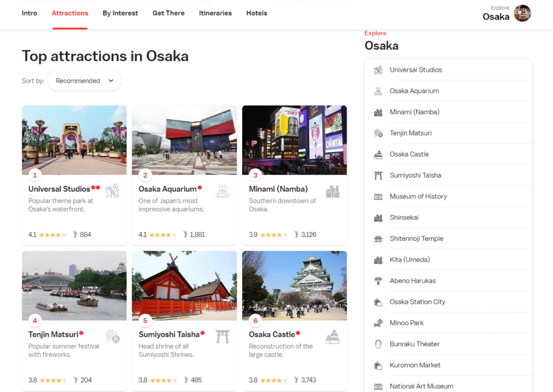Screen dimensions: 553x392
Task: Open Universal Studios card title
Action: [59, 189]
